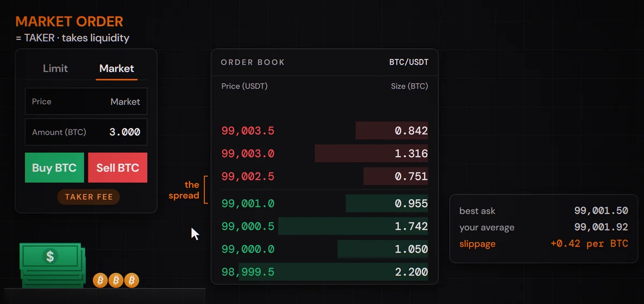This screenshot has height=304, width=644.
Task: Select bid price 99,000.0
Action: pyautogui.click(x=248, y=249)
